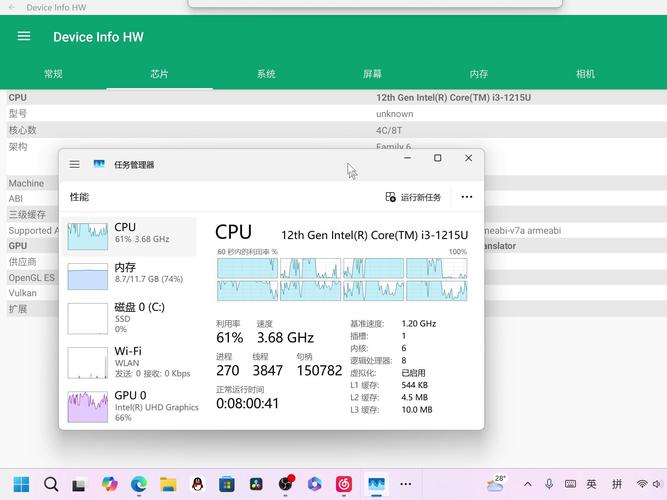
Task: Open Windows Search from the taskbar
Action: [x=51, y=484]
